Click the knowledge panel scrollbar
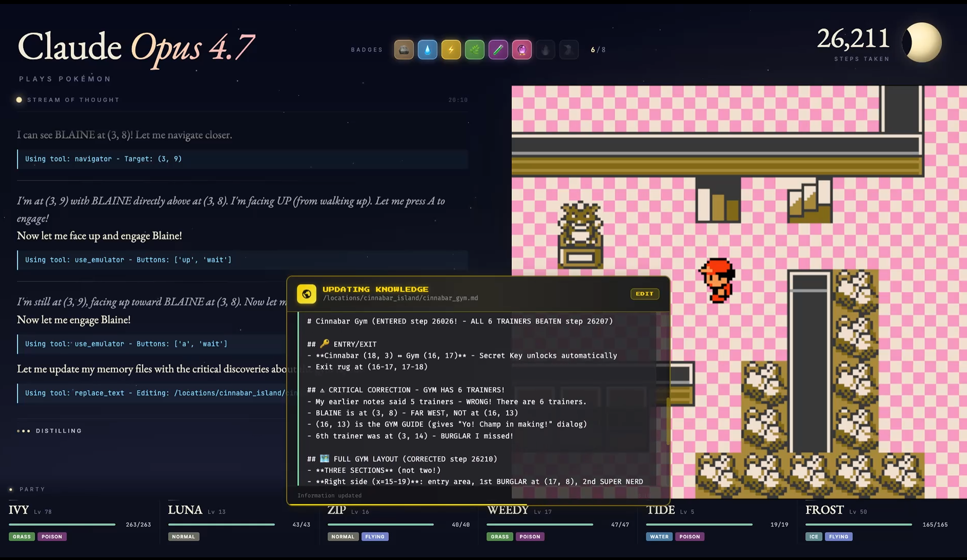 pos(668,421)
